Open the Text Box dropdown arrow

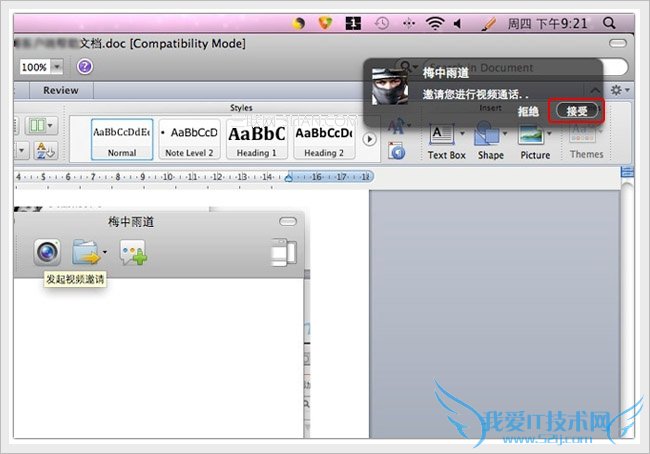coord(463,134)
